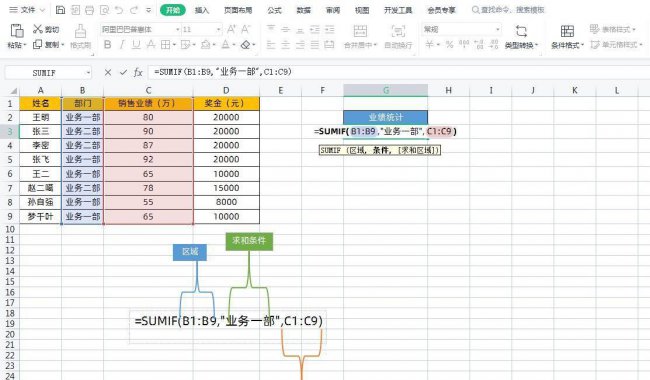Click the search command box
Screen dimensions: 650x380
pos(508,10)
